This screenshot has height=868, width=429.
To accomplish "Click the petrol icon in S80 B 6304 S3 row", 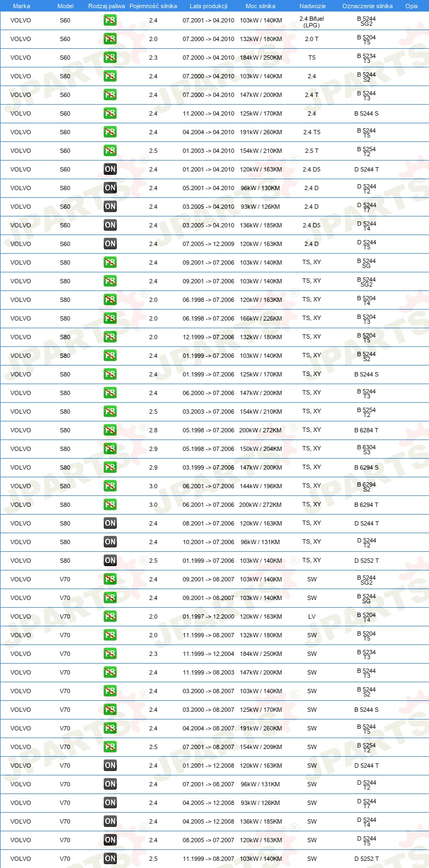I will pos(110,449).
